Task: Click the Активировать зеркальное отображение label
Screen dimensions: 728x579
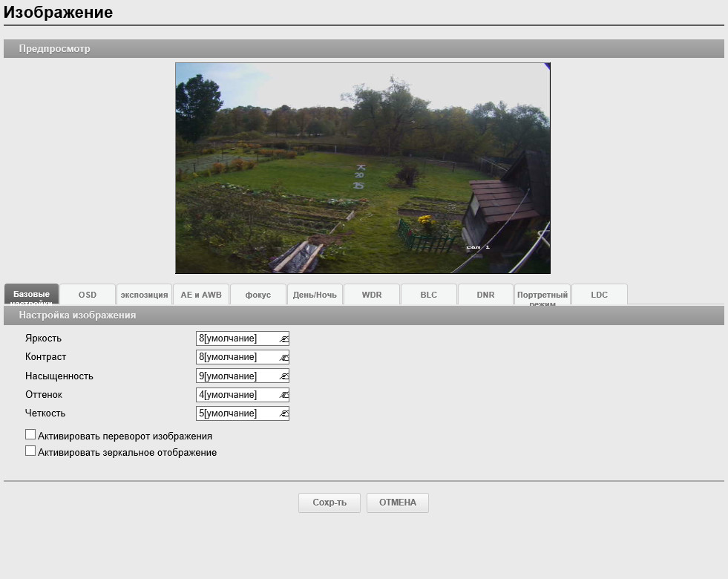Action: (127, 453)
